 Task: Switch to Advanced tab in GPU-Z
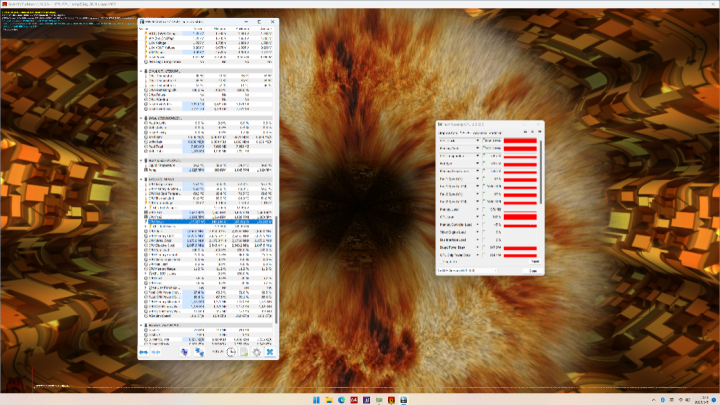tap(478, 133)
